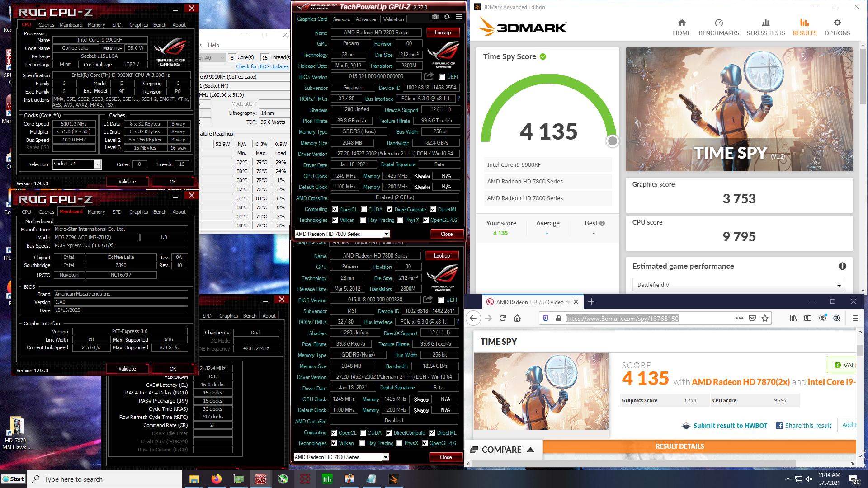Open Firefox page actions three-dot menu
The height and width of the screenshot is (488, 868).
pyautogui.click(x=739, y=318)
